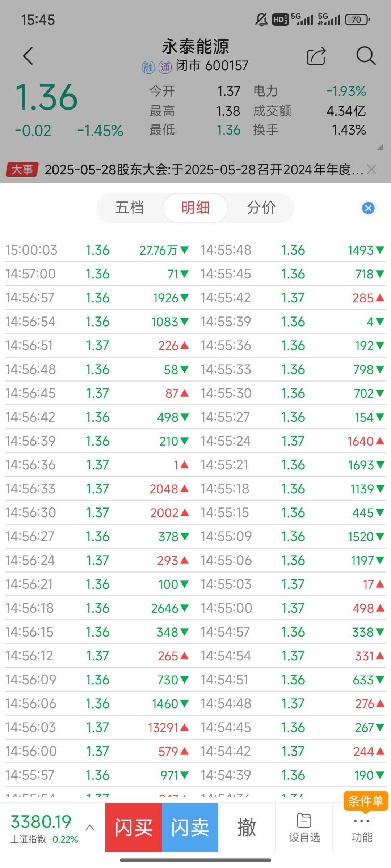The image size is (391, 868).
Task: Switch to the 五档 tab
Action: (130, 208)
